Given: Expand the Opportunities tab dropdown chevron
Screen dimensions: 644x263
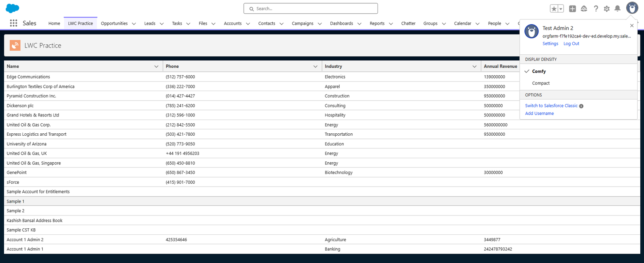Looking at the screenshot, I should pyautogui.click(x=134, y=24).
